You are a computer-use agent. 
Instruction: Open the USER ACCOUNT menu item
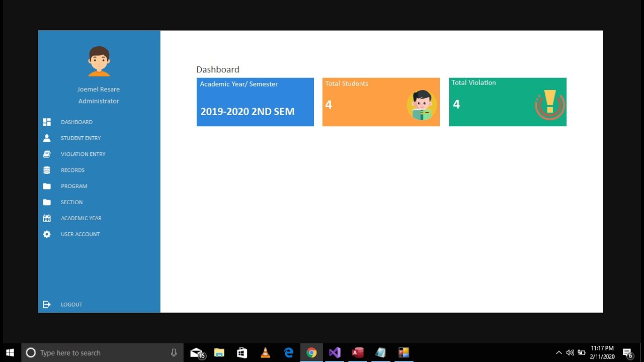point(80,234)
